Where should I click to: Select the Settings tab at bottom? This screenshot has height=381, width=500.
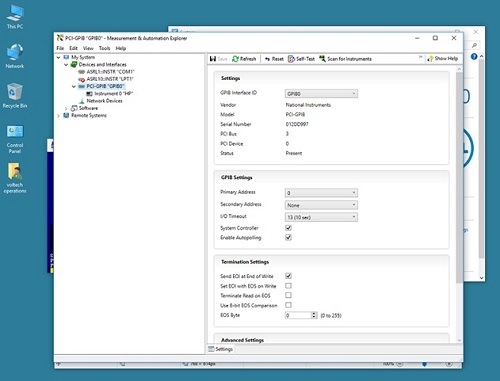[220, 349]
